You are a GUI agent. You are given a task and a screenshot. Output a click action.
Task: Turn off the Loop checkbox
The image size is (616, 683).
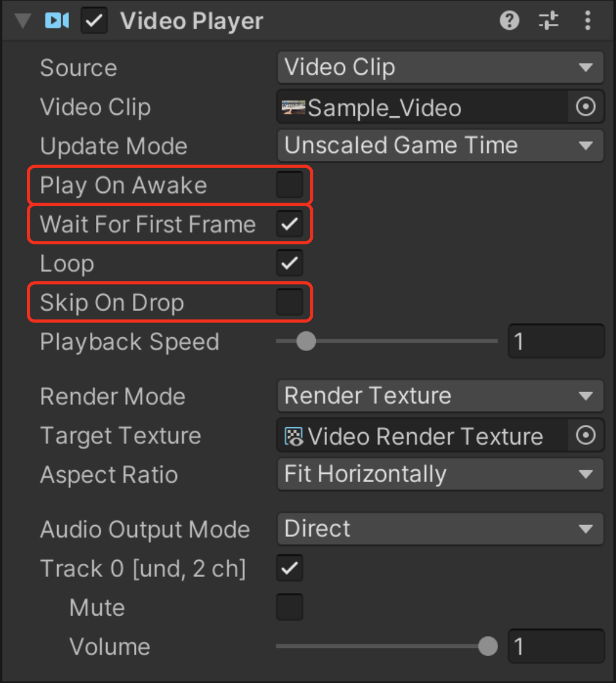click(x=290, y=263)
